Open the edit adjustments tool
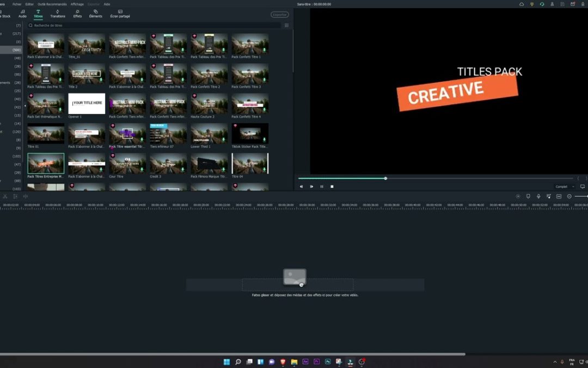The width and height of the screenshot is (588, 368). pyautogui.click(x=15, y=196)
